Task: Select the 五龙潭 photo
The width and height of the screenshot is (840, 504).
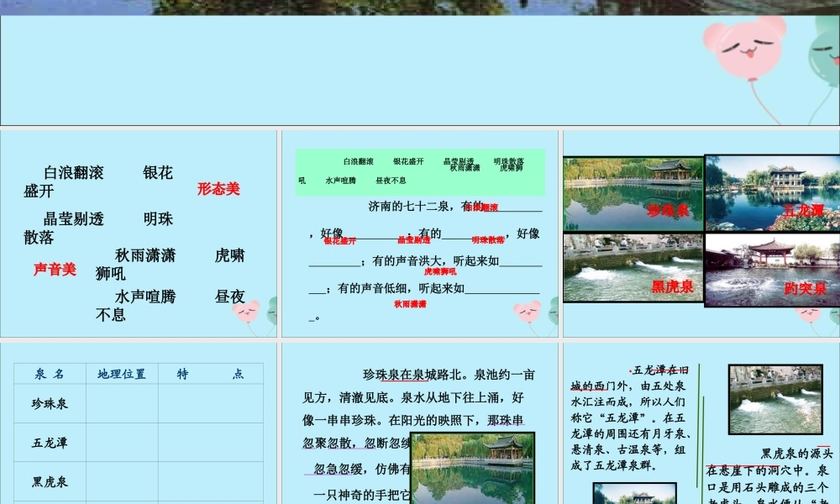Action: pyautogui.click(x=773, y=193)
